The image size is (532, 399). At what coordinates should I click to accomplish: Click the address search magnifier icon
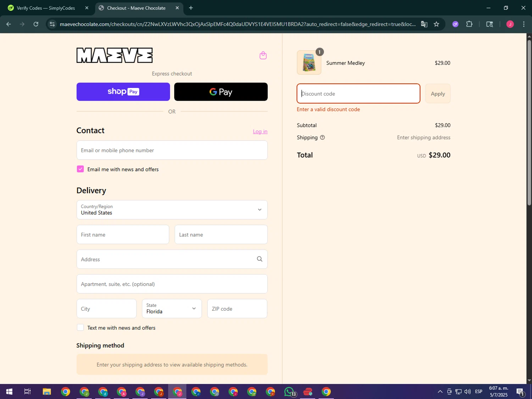[x=260, y=259]
